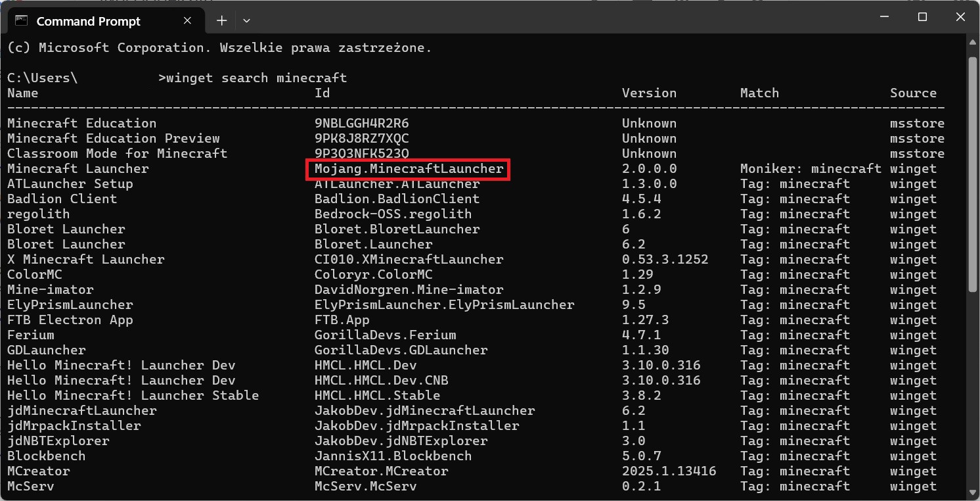
Task: Click the ATLauncher Setup row name
Action: (x=70, y=184)
